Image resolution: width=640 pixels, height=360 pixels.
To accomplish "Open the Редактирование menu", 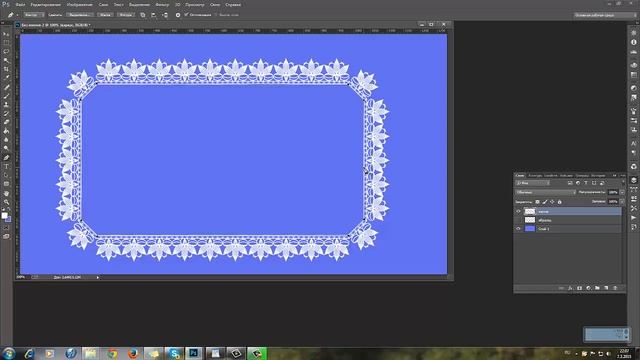I will [x=46, y=4].
